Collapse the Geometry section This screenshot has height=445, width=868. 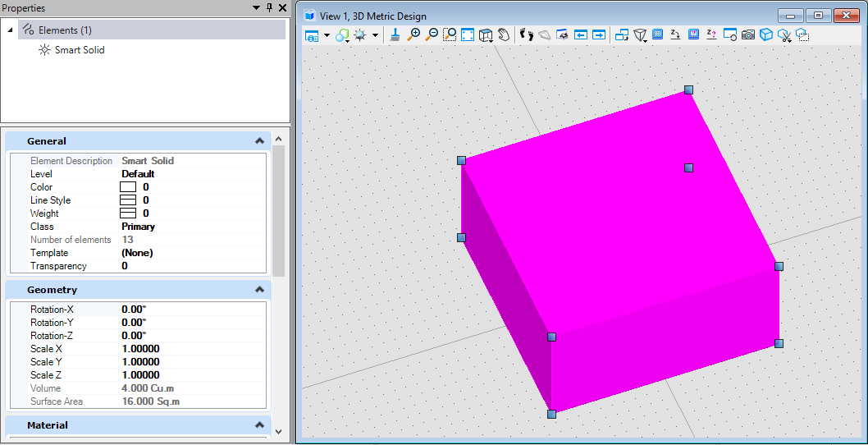coord(259,290)
